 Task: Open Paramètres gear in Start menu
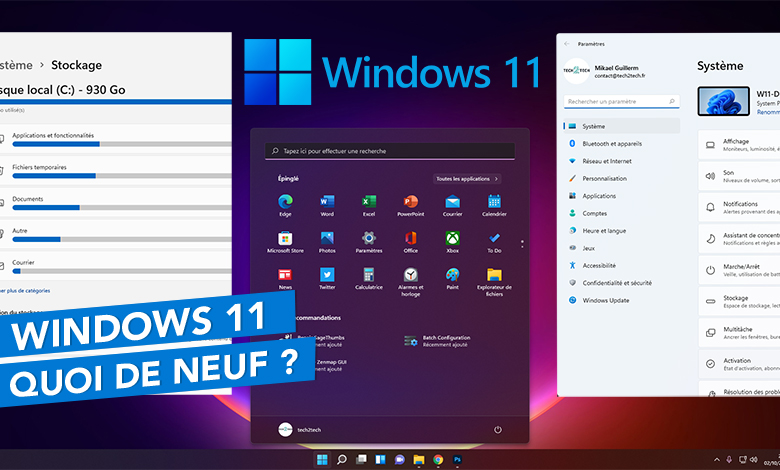pyautogui.click(x=369, y=242)
